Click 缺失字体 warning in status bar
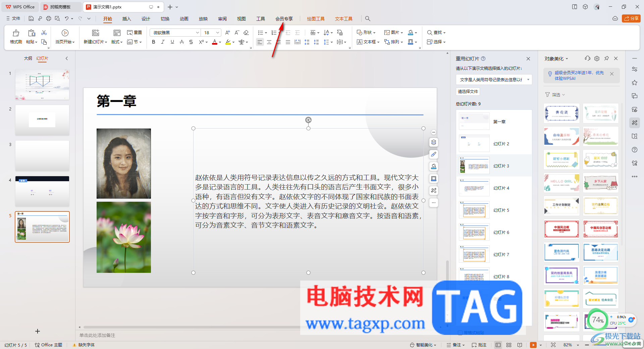The height and width of the screenshot is (349, 644). (x=84, y=345)
